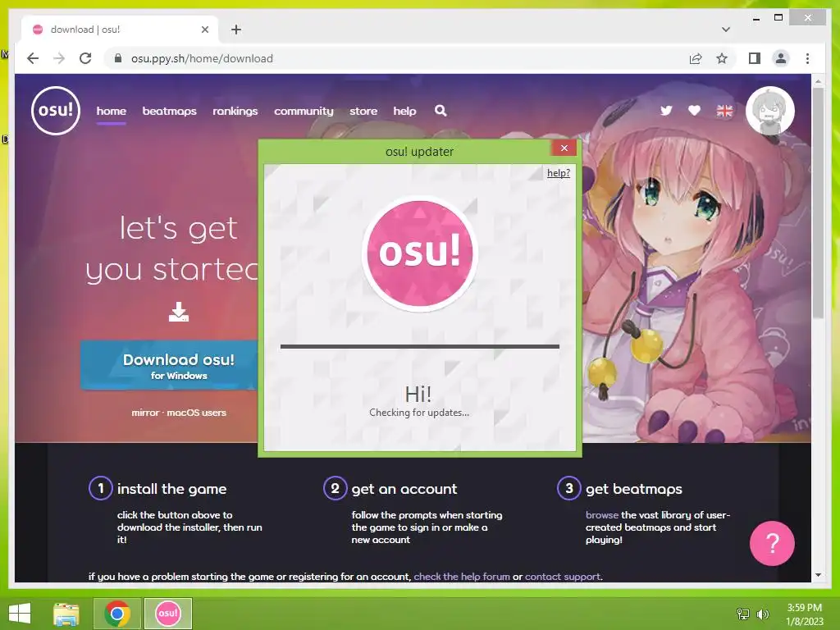The width and height of the screenshot is (840, 630).
Task: Open the contact support link
Action: coord(563,577)
